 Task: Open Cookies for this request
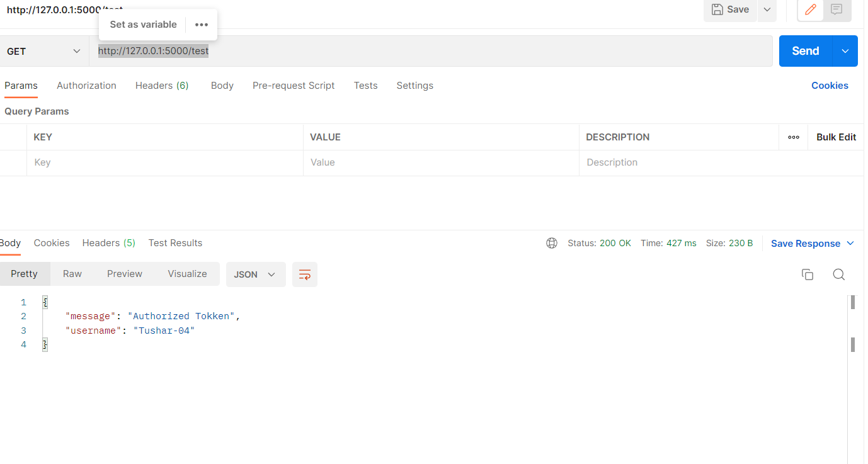830,85
